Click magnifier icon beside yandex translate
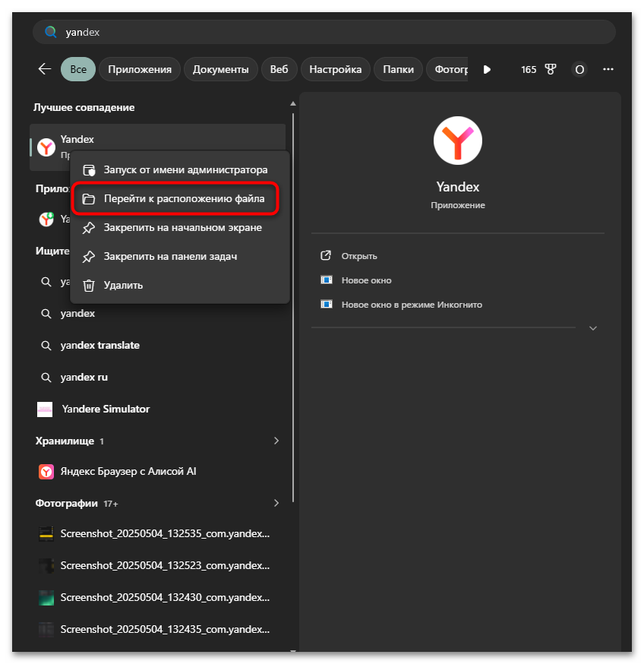 (x=46, y=346)
